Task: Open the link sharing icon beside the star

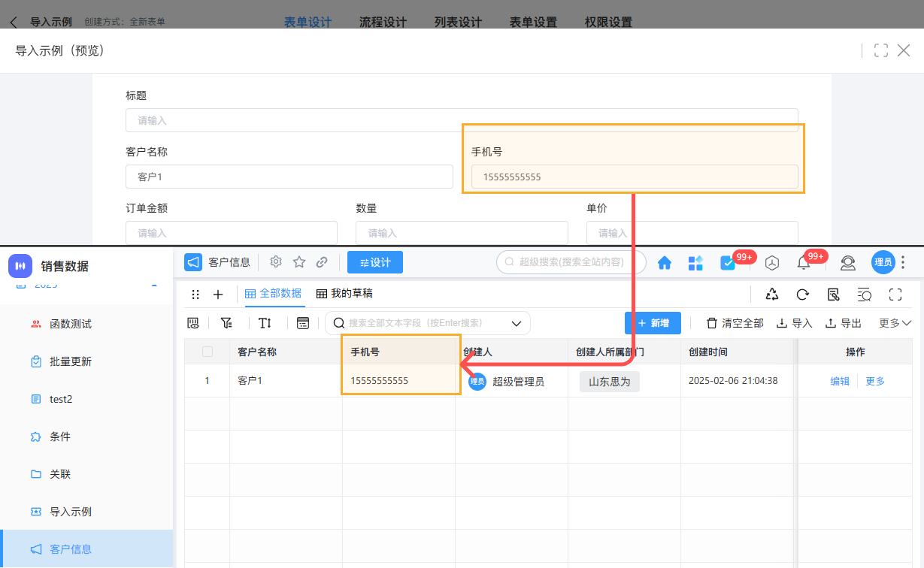Action: tap(322, 262)
